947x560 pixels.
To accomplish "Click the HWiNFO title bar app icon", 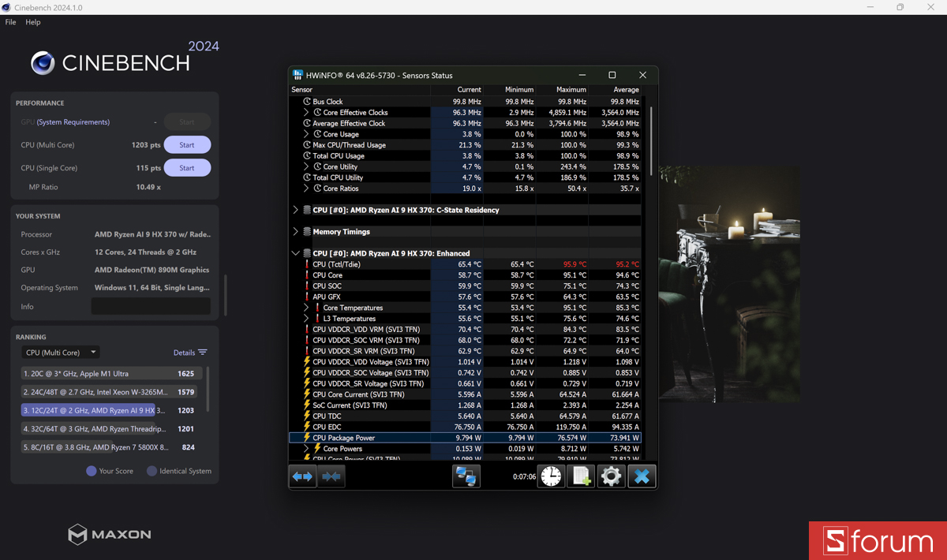I will tap(298, 75).
